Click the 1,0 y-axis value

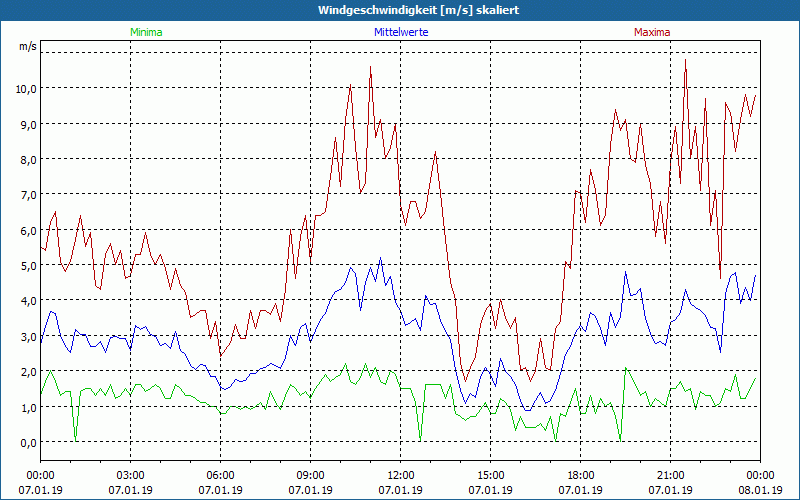coord(29,407)
